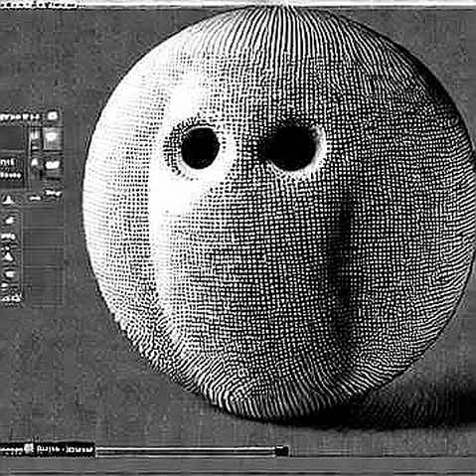Select the white rounded icon under the bright thumbnail
Image resolution: width=476 pixels, height=476 pixels.
point(53,164)
